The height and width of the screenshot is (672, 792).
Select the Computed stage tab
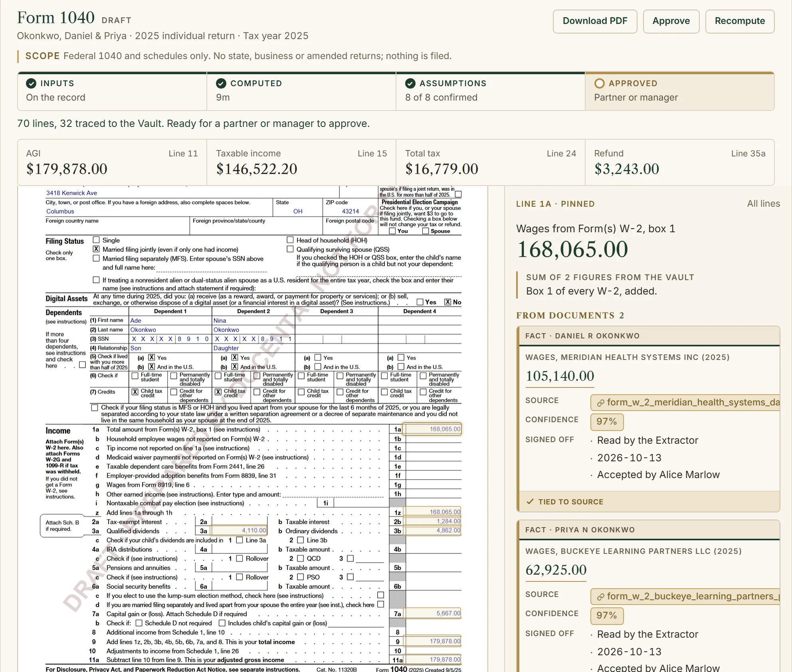point(301,91)
